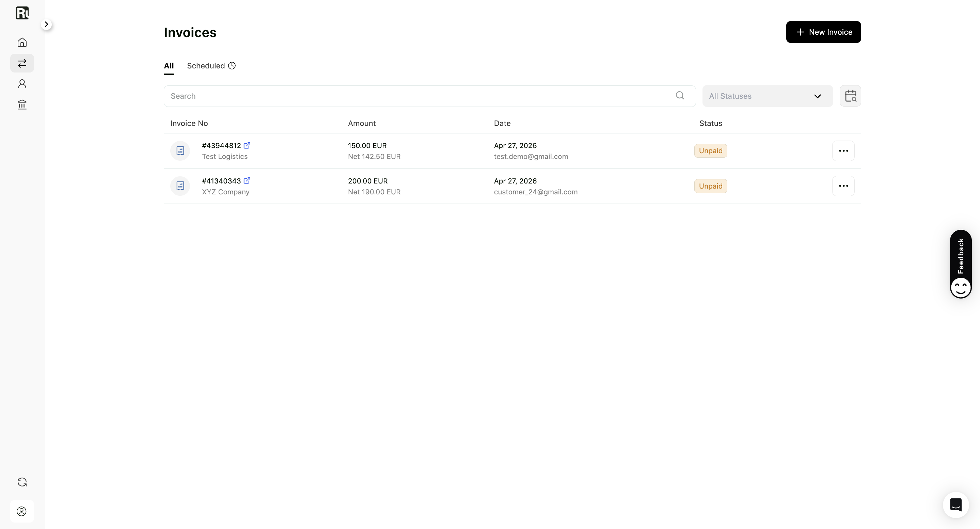Open the customers person icon in sidebar

point(22,84)
